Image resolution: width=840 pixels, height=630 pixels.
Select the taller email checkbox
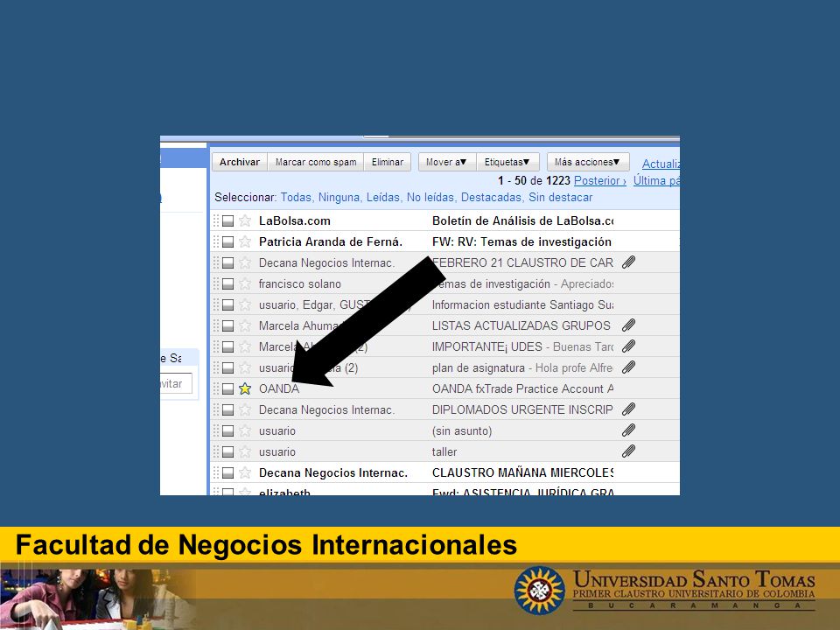[227, 452]
